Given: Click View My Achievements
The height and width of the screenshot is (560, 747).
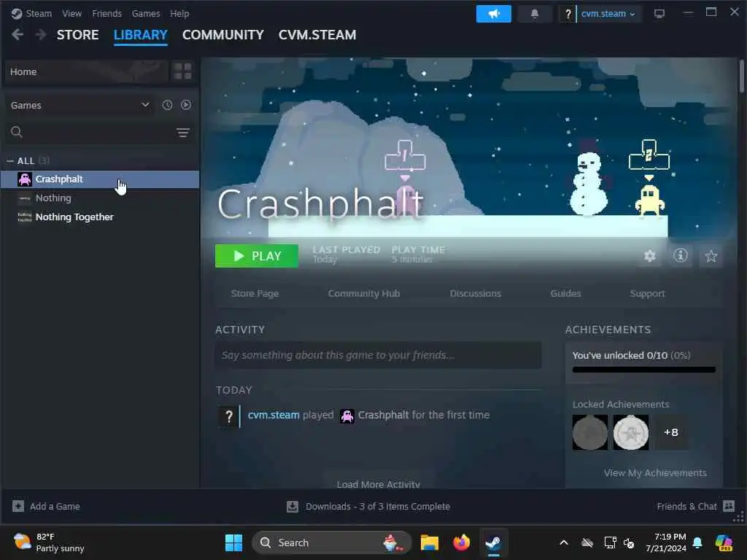Looking at the screenshot, I should tap(655, 472).
